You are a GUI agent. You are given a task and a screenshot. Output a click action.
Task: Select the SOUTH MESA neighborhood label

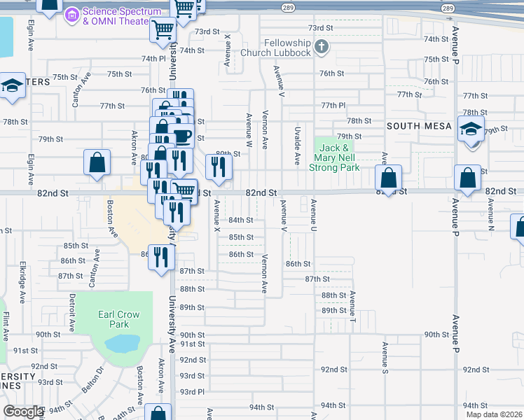[419, 126]
